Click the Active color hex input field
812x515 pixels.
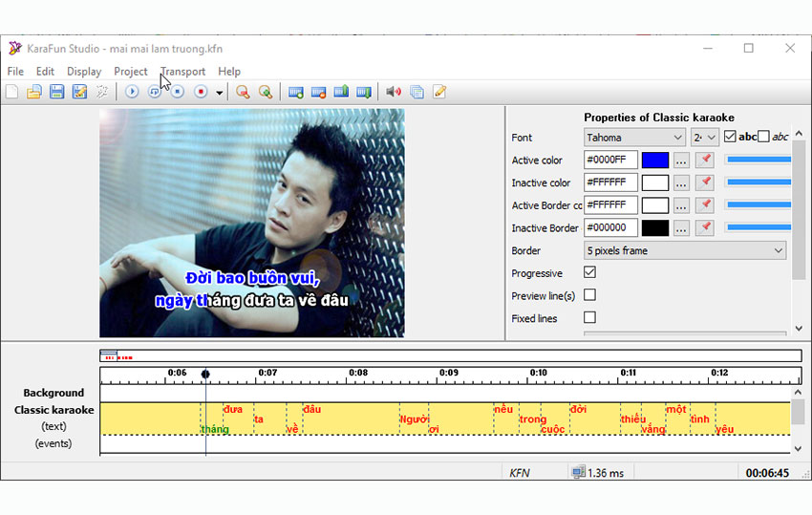610,160
